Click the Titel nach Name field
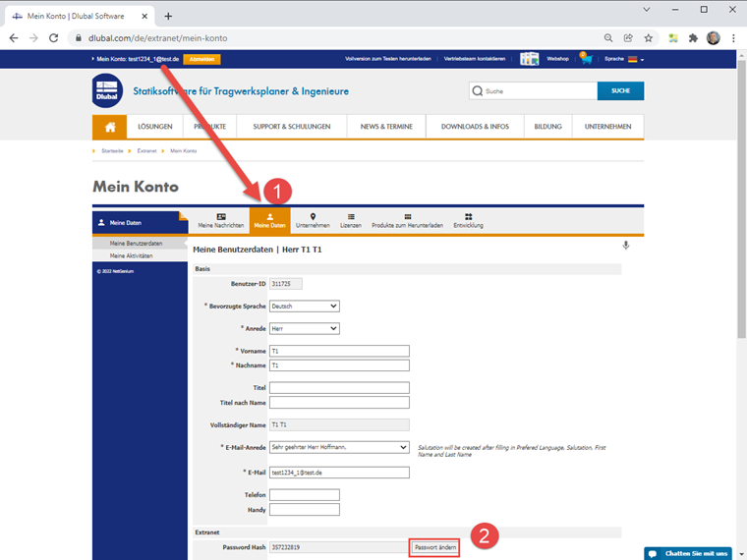 point(339,403)
